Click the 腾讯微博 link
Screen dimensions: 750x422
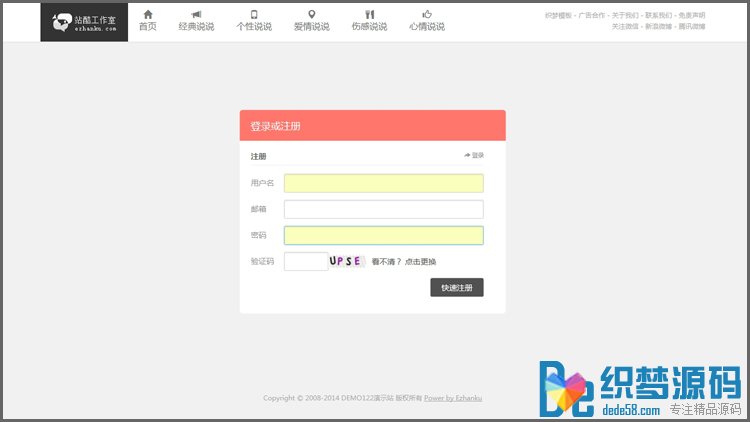click(x=692, y=26)
